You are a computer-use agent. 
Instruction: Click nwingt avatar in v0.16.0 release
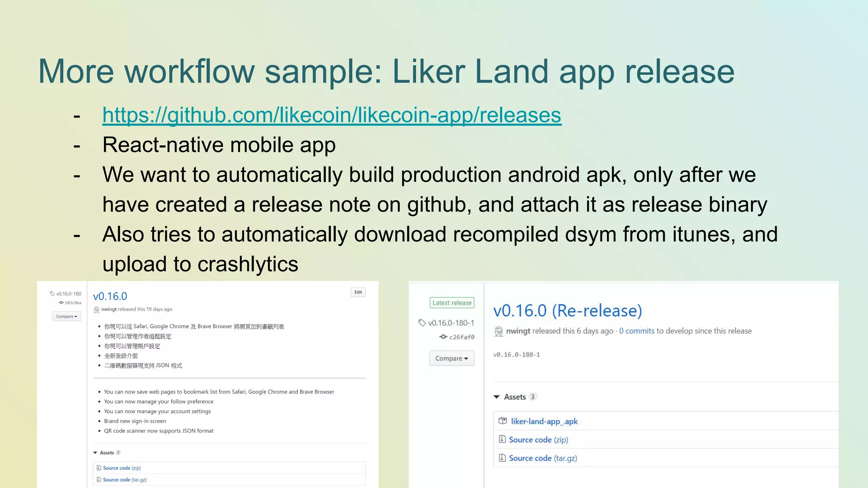pos(96,310)
